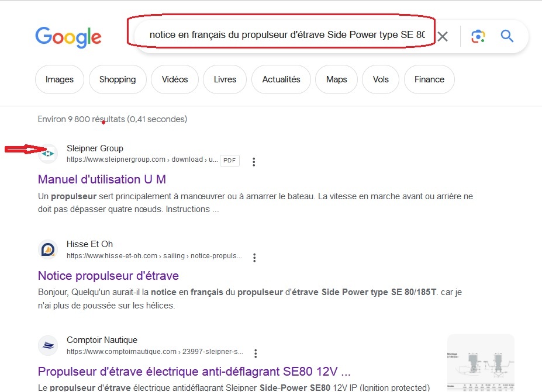This screenshot has height=392, width=542.
Task: Click the Google logo
Action: (x=68, y=37)
